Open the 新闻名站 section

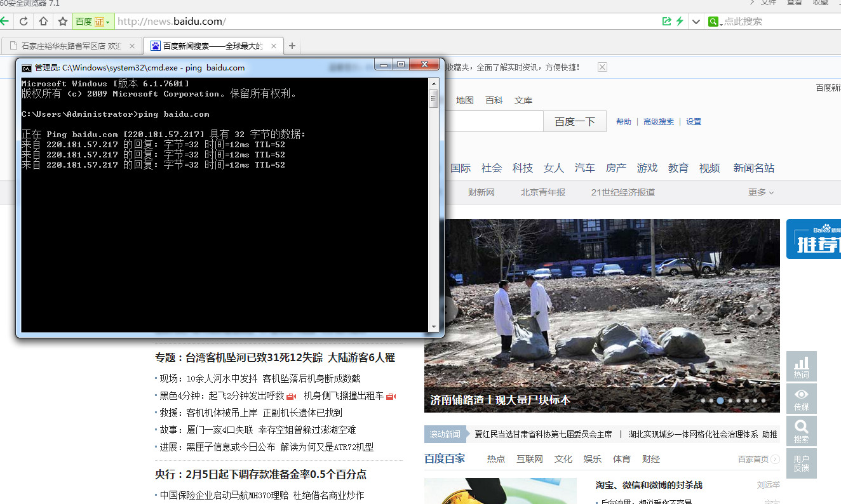(754, 168)
